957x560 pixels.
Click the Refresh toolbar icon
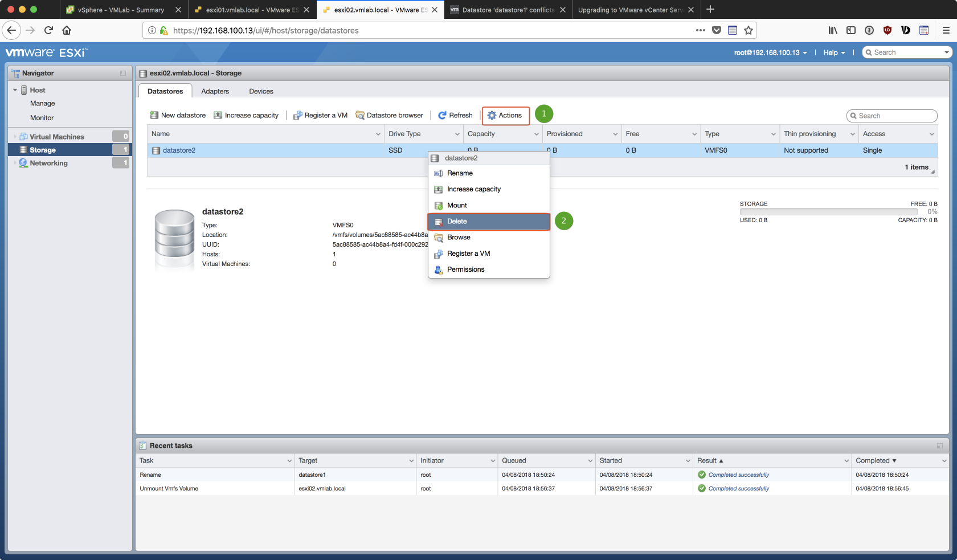point(442,115)
